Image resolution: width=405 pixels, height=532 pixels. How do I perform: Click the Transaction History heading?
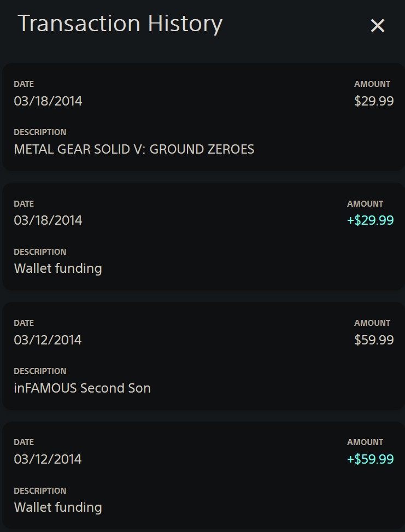120,24
